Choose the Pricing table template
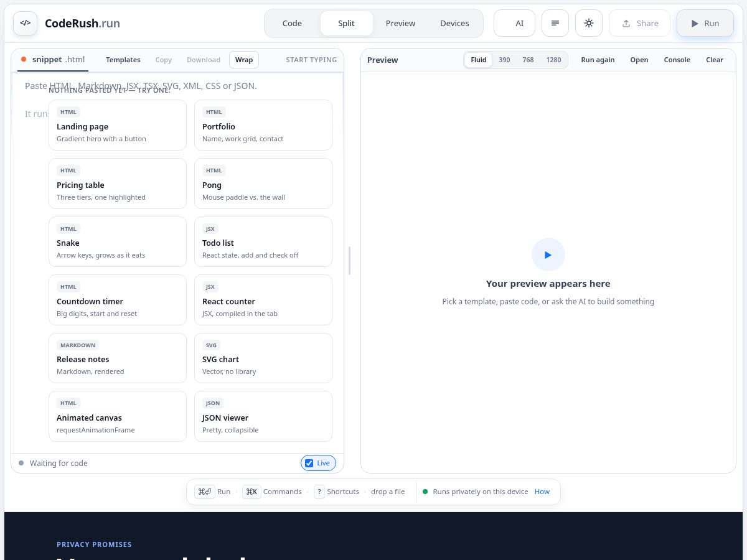This screenshot has height=560, width=747. tap(118, 184)
